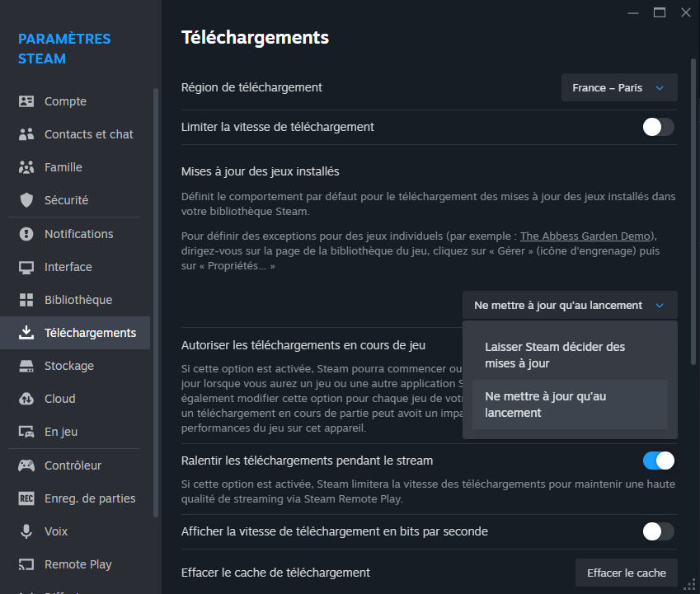Maximize the Steam settings window

pyautogui.click(x=660, y=12)
